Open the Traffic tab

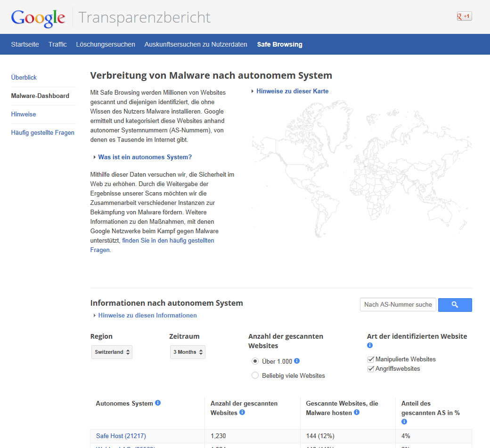(x=57, y=44)
